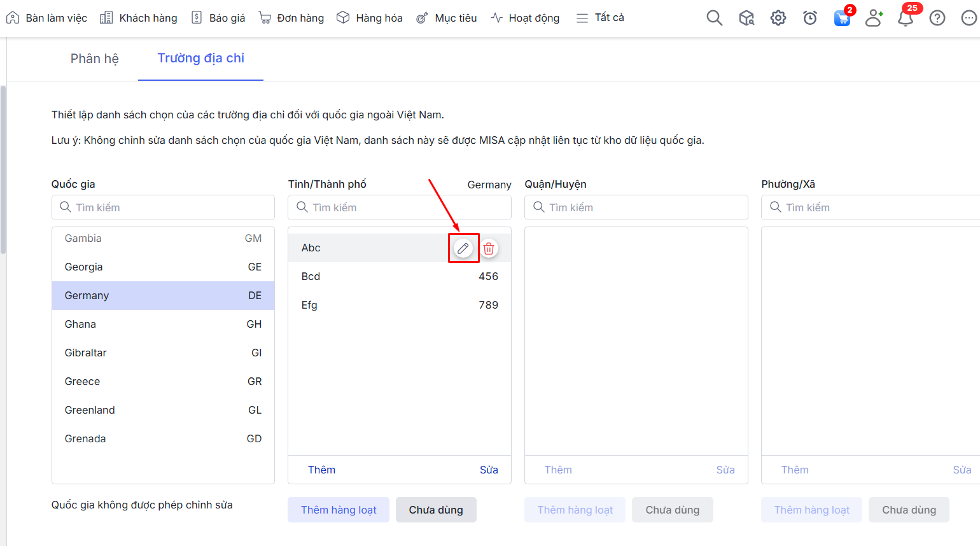Open the help question mark icon
This screenshot has width=980, height=546.
tap(937, 18)
